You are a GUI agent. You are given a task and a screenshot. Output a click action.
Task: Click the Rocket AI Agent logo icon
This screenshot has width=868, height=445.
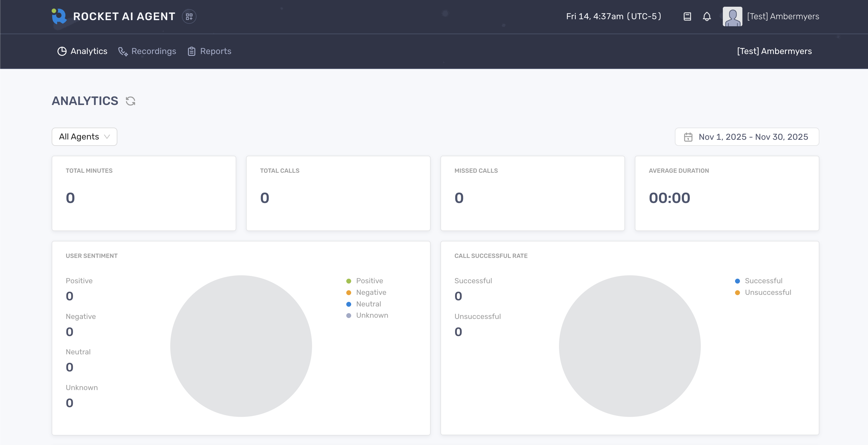(59, 16)
